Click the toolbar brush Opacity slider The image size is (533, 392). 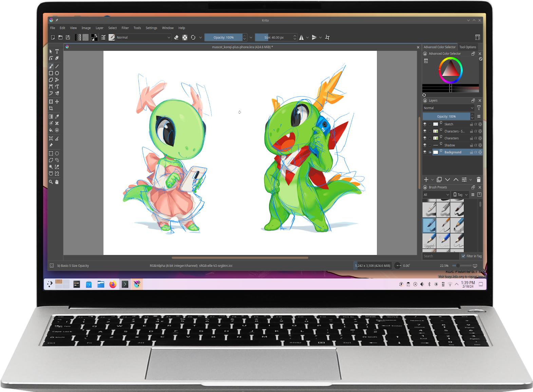click(x=224, y=38)
